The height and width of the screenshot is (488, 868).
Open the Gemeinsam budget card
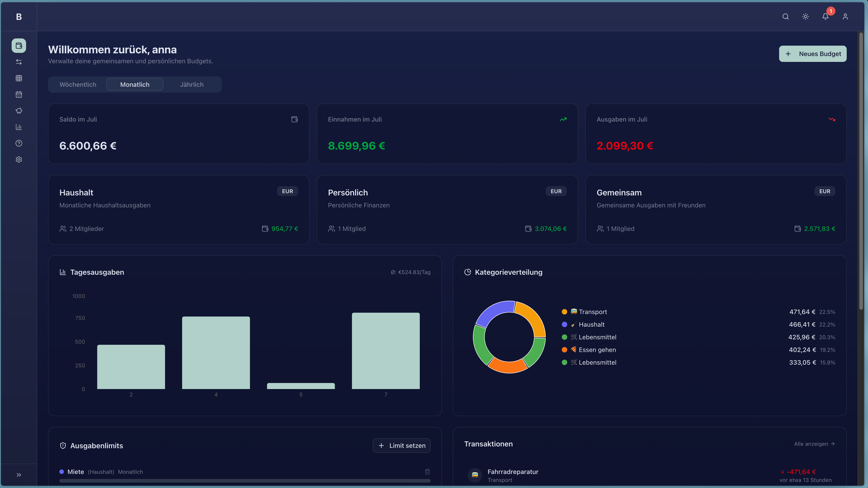(x=716, y=210)
